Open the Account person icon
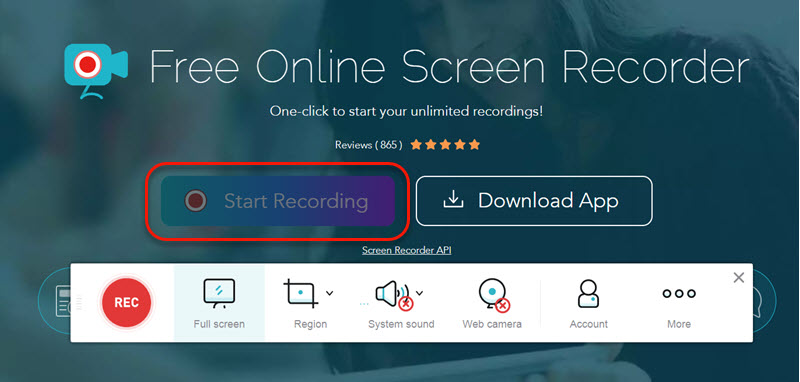This screenshot has width=800, height=382. click(x=588, y=293)
